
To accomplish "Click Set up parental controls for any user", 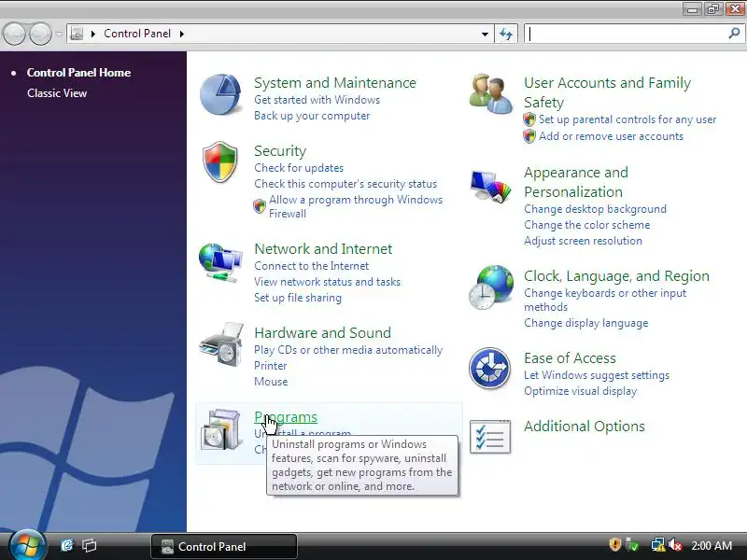I will (x=627, y=119).
